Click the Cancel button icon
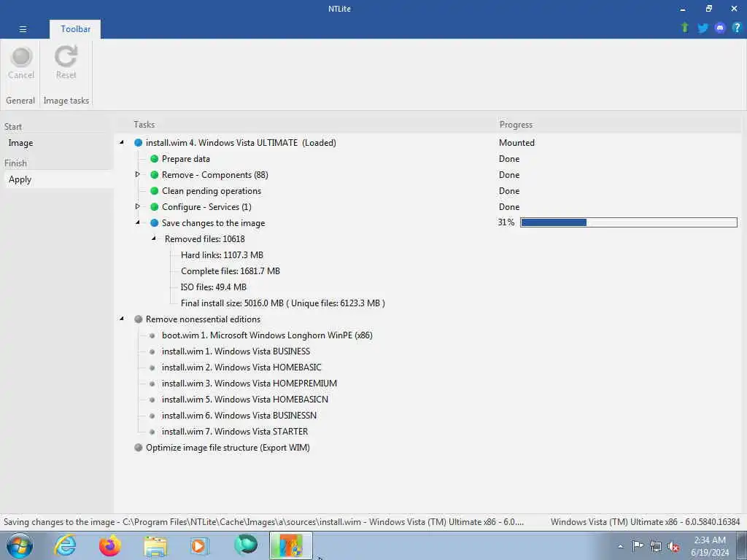Screen dimensions: 747x560 pyautogui.click(x=21, y=57)
